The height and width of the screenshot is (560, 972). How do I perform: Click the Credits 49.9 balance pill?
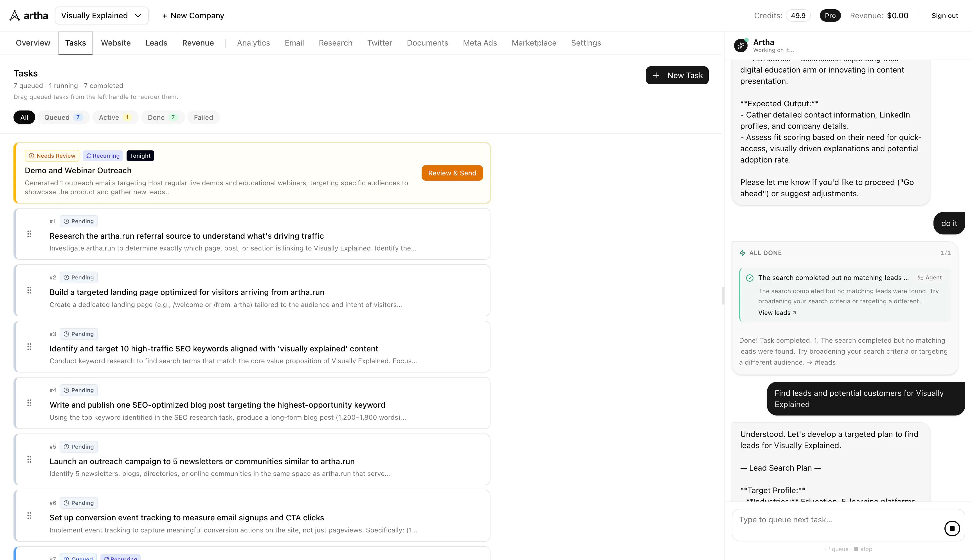pyautogui.click(x=798, y=15)
